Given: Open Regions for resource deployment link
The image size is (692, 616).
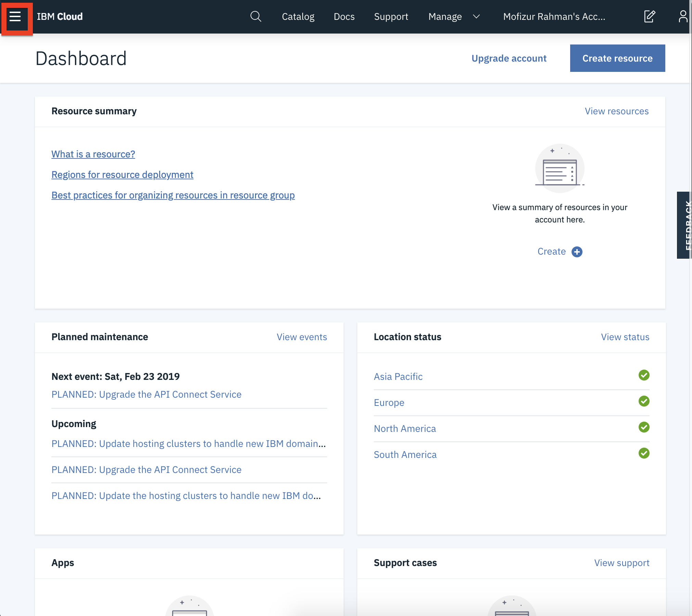Looking at the screenshot, I should (123, 175).
